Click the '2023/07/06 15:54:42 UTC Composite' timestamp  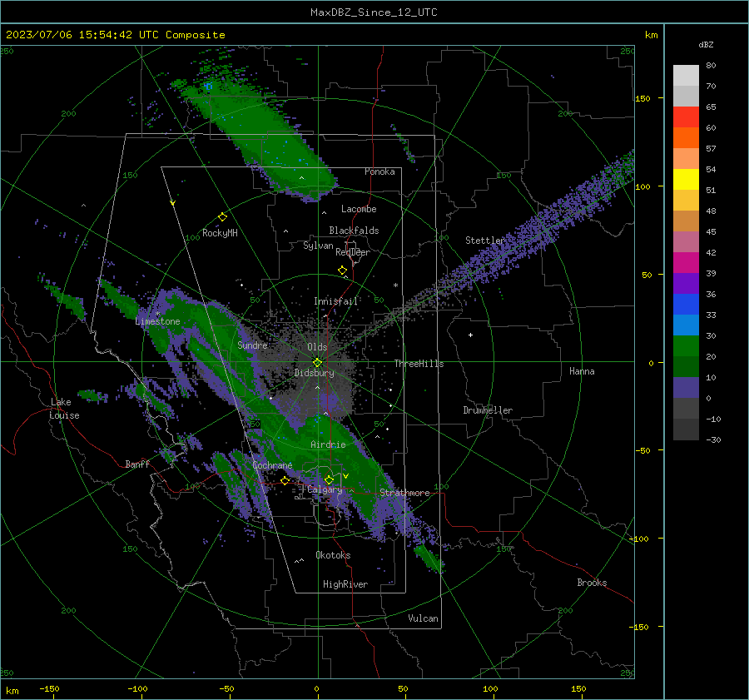pyautogui.click(x=115, y=35)
